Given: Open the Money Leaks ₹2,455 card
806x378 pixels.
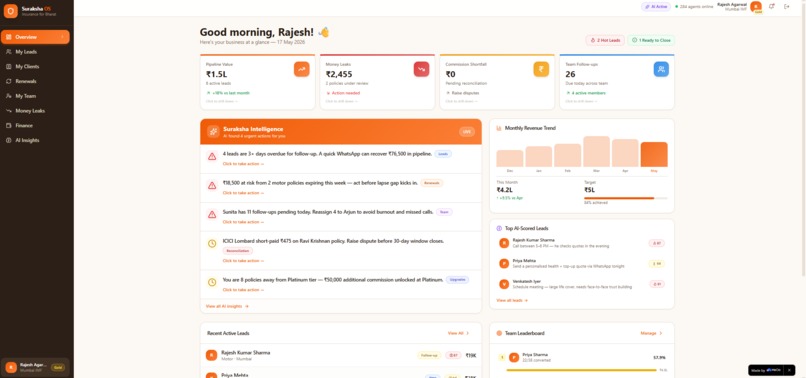Looking at the screenshot, I should (x=377, y=82).
